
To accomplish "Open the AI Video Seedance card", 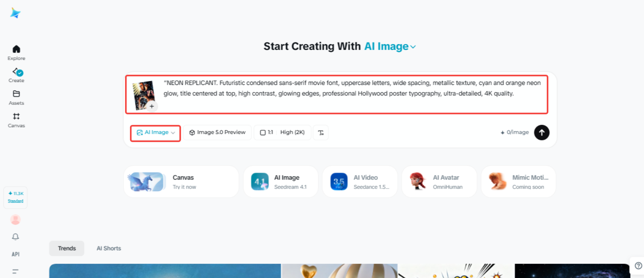I will point(360,182).
